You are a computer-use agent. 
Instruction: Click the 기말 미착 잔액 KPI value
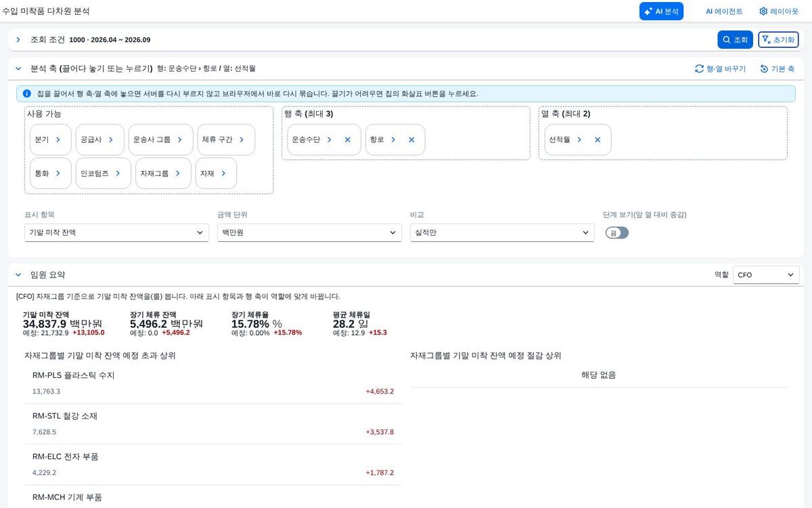click(62, 324)
